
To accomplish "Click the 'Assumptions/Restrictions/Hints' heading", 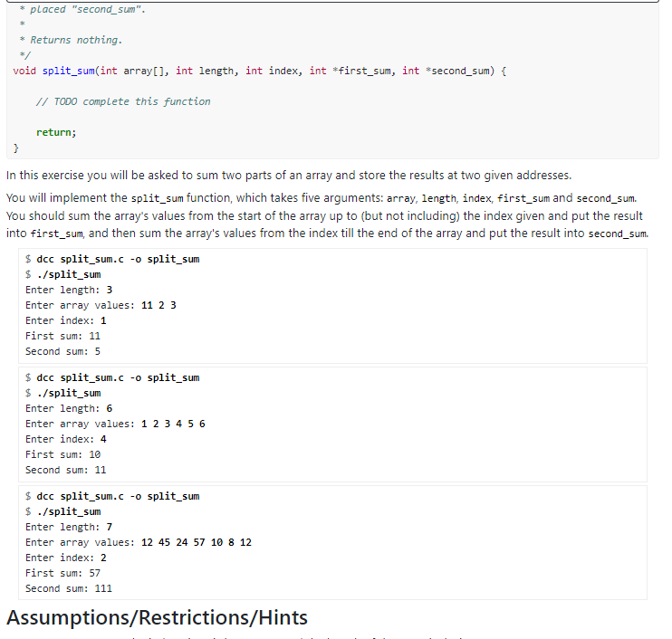I will [x=157, y=617].
